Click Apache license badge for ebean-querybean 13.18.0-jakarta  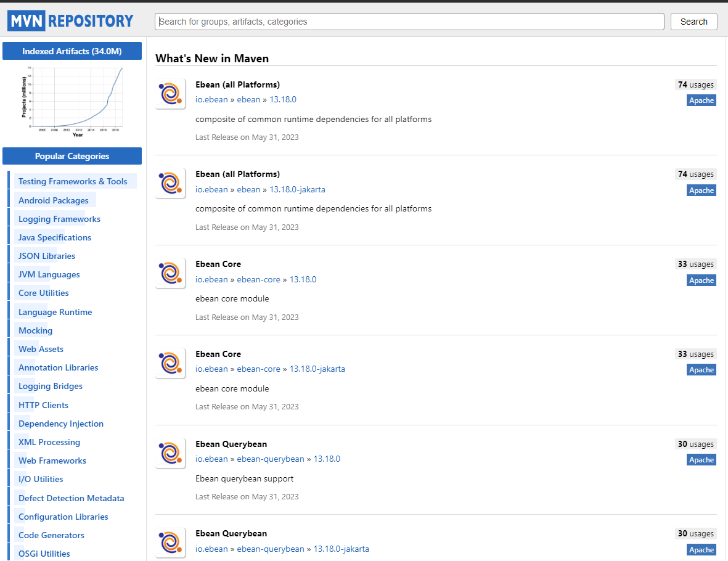coord(701,550)
